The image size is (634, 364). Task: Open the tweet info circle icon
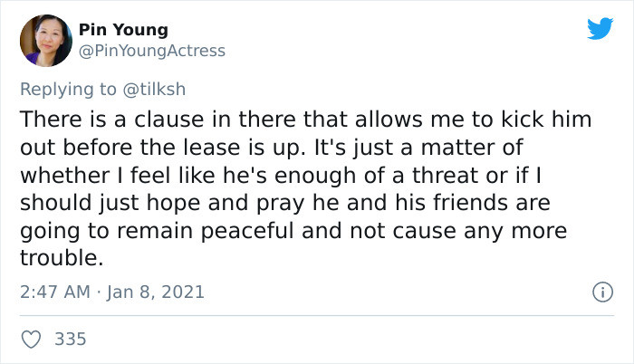(603, 292)
